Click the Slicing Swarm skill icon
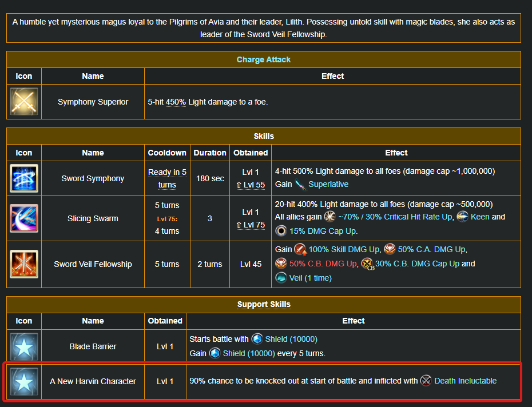This screenshot has height=407, width=532. pyautogui.click(x=24, y=218)
